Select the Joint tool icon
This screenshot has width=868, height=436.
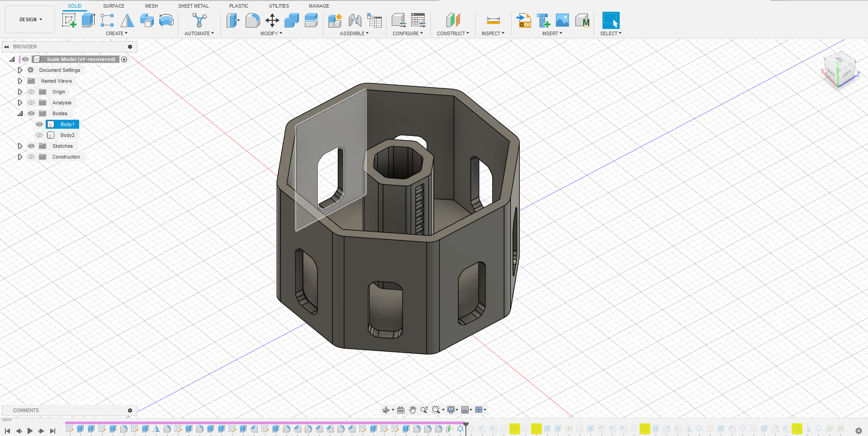tap(355, 20)
